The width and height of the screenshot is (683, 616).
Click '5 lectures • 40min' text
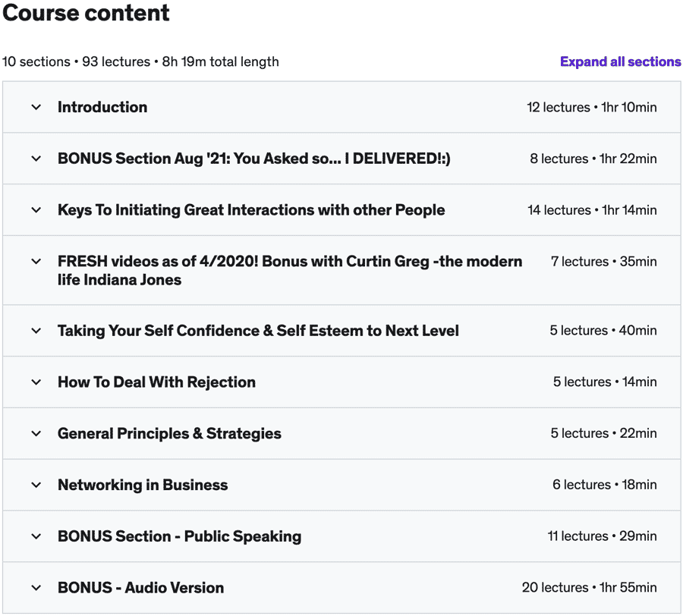[603, 331]
